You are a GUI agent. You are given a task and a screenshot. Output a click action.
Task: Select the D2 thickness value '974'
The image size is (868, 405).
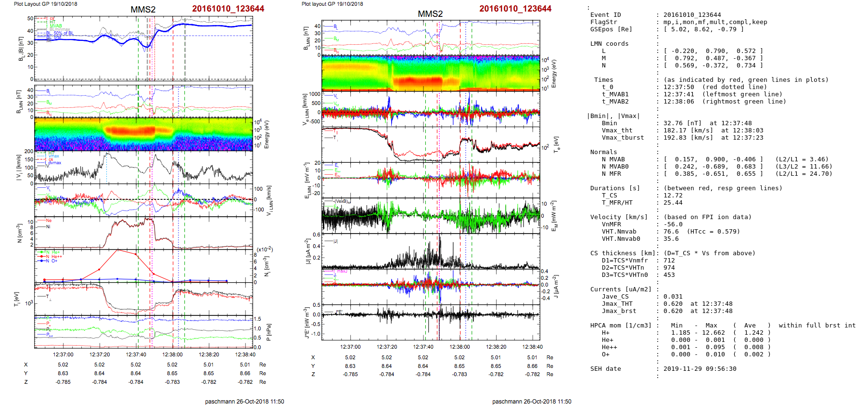tap(669, 268)
